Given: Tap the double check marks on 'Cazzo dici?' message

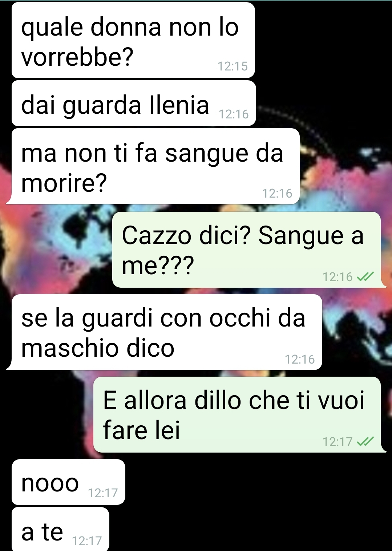Looking at the screenshot, I should [365, 277].
